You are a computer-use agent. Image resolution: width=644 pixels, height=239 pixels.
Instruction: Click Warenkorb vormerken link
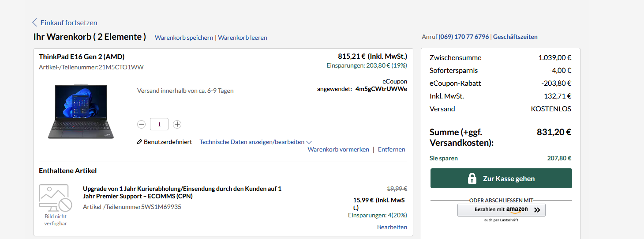coord(338,149)
